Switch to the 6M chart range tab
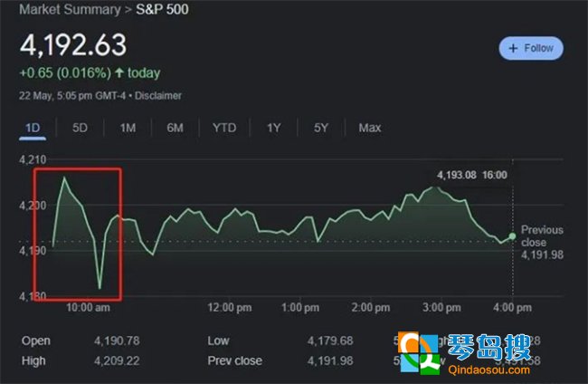 [x=175, y=128]
